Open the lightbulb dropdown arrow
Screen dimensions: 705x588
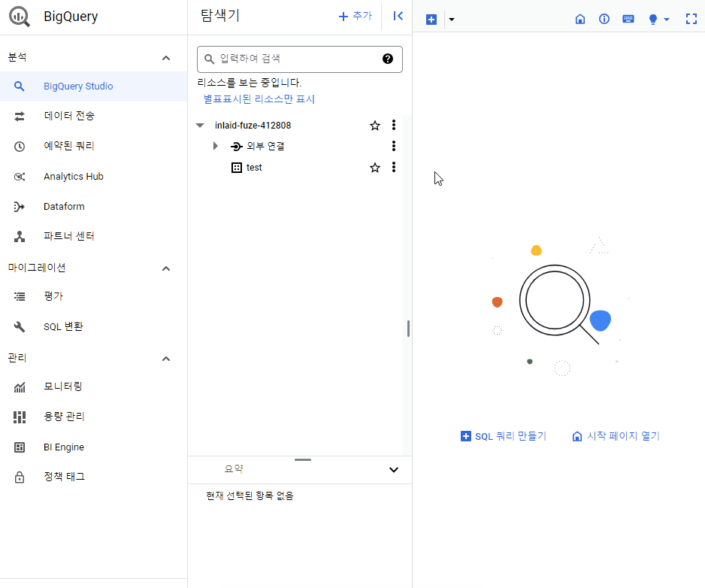click(x=667, y=20)
